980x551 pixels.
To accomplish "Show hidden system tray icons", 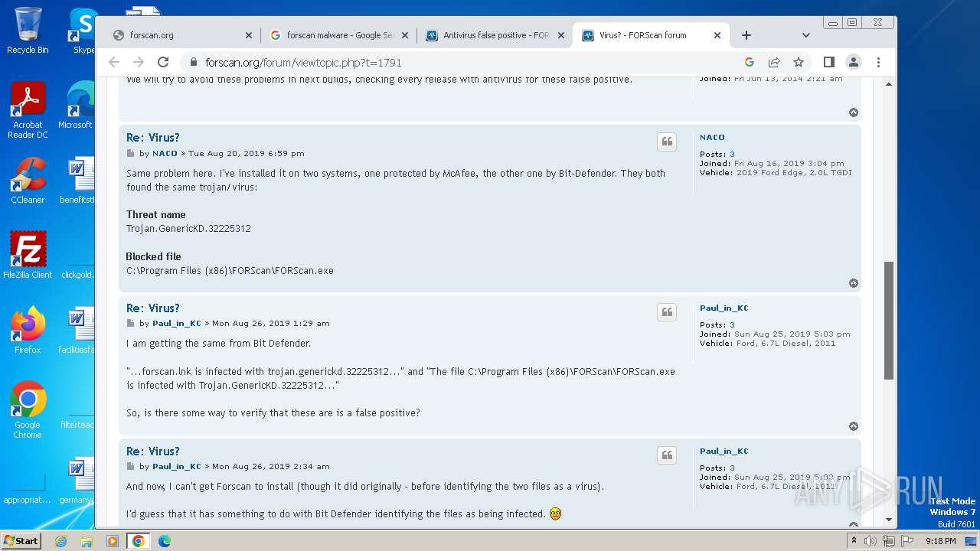I will tap(854, 541).
